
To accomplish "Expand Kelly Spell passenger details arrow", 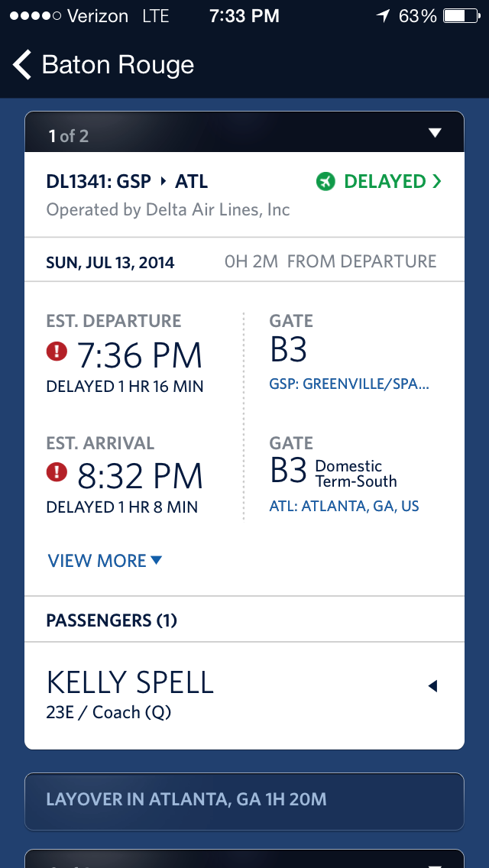I will click(x=432, y=686).
